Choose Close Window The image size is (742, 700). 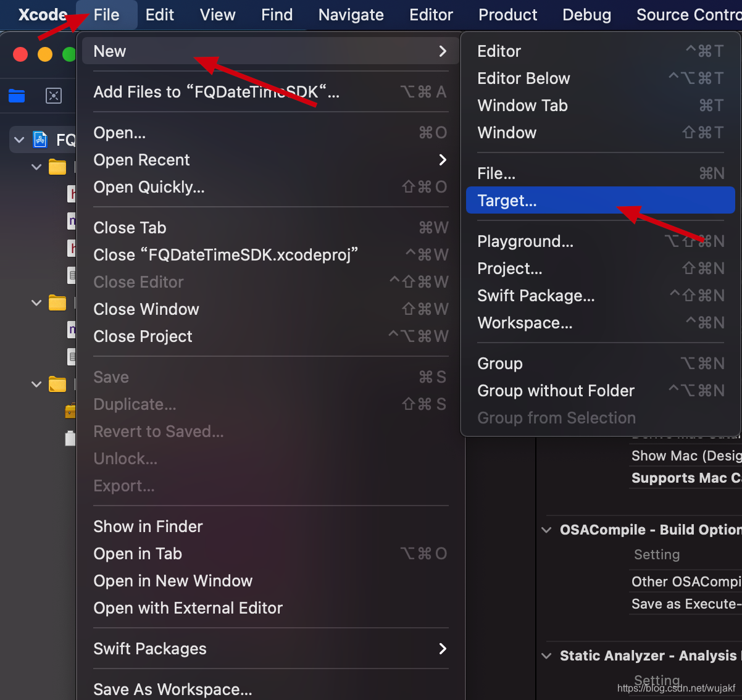[270, 309]
